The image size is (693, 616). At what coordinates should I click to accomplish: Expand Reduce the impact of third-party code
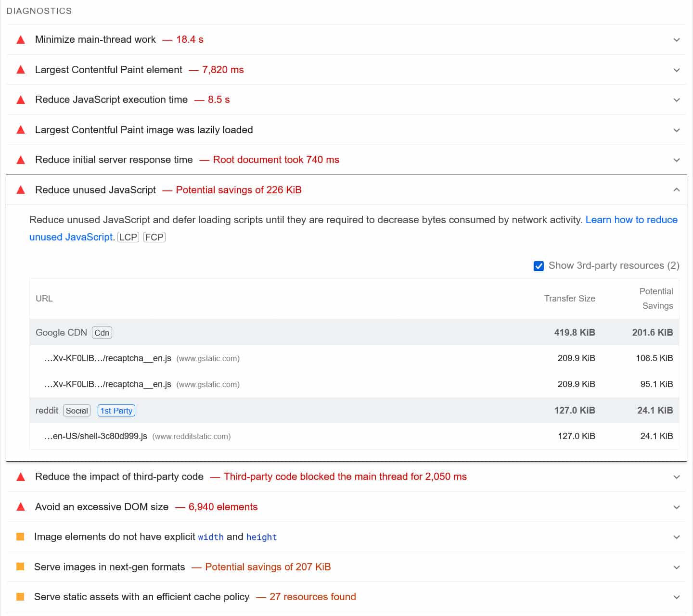[x=676, y=477]
